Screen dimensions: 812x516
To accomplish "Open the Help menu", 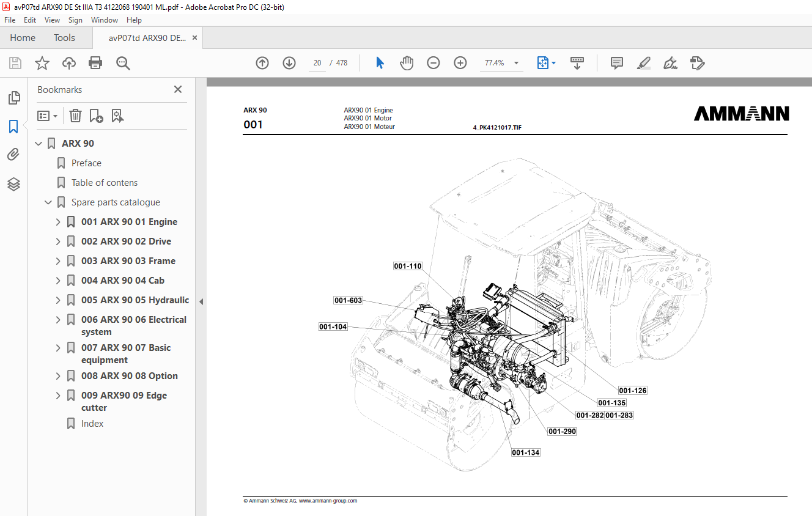I will [x=134, y=20].
